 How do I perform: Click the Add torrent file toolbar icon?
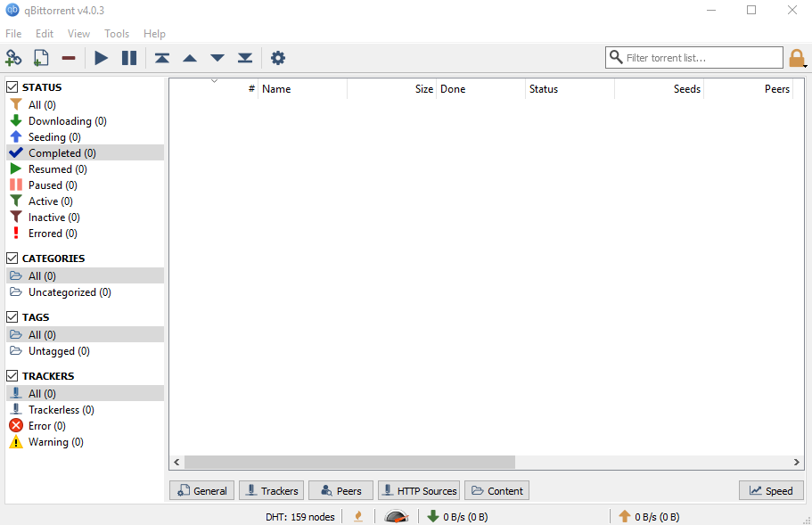[x=41, y=58]
